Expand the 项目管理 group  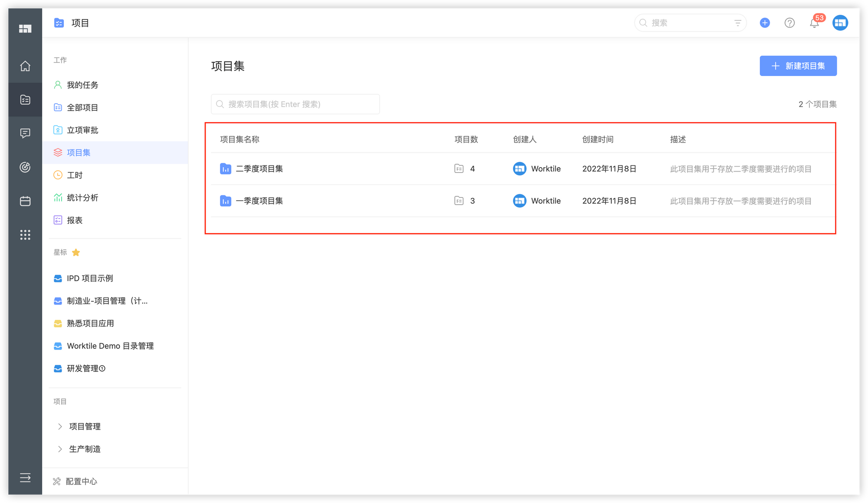pyautogui.click(x=85, y=426)
